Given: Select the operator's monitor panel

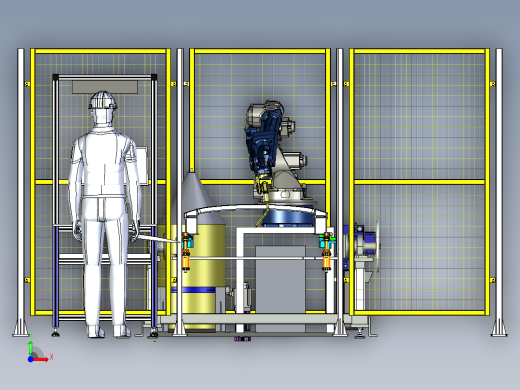Looking at the screenshot, I should click(143, 165).
